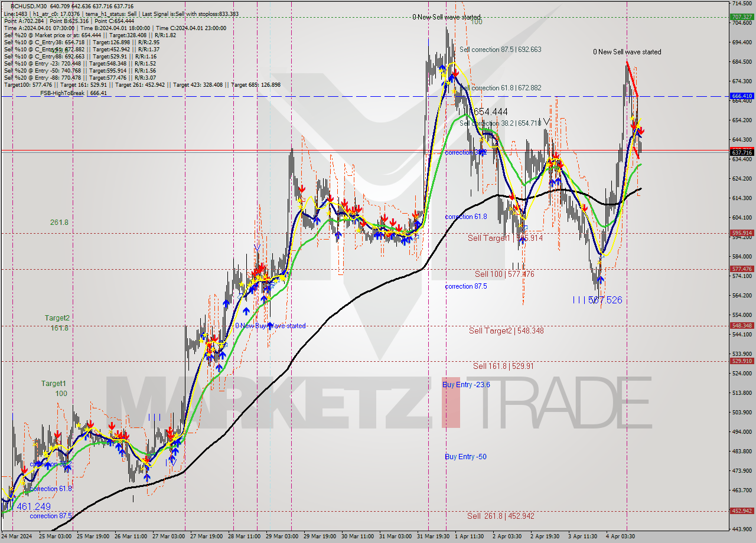Click the blue 666.410 price tag

[742, 96]
